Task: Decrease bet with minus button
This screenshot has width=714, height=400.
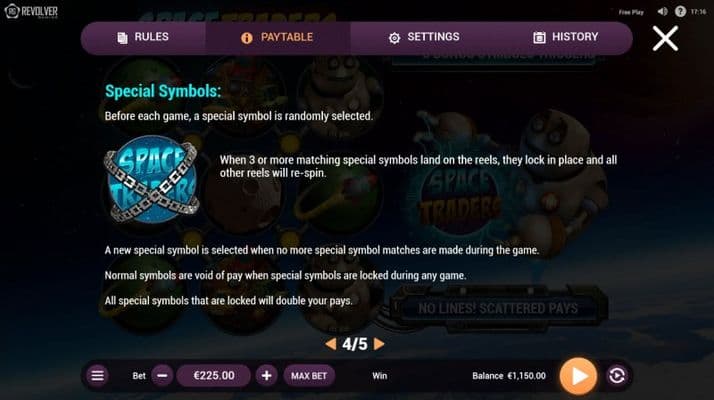Action: [162, 376]
